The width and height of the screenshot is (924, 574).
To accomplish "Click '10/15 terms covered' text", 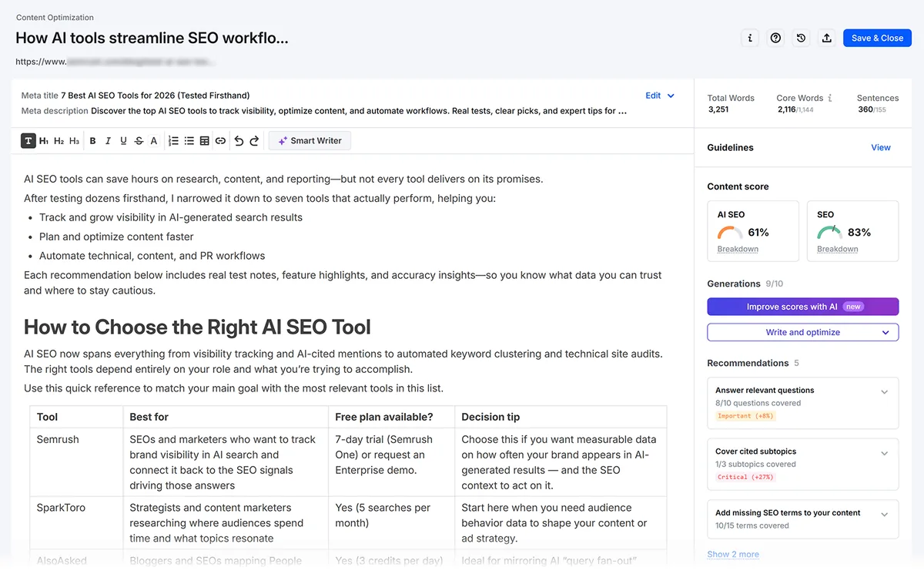I will tap(752, 525).
